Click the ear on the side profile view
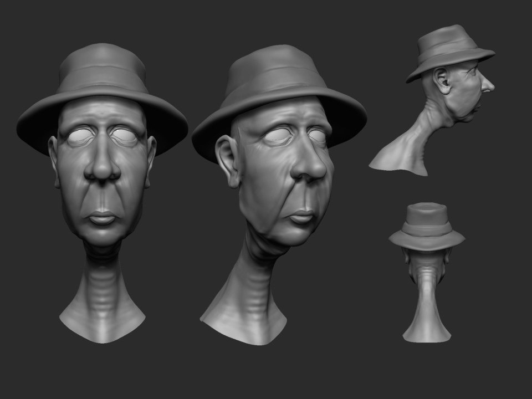Viewport: 532px width, 399px height. [443, 81]
